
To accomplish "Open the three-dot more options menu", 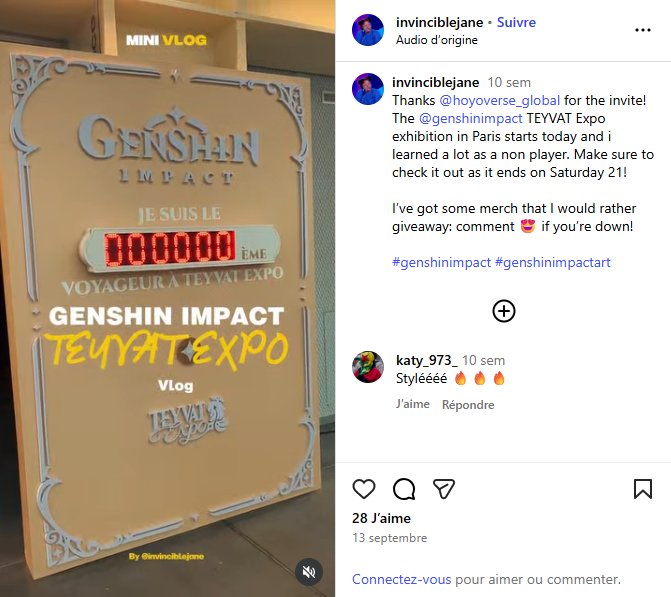I will tap(643, 30).
